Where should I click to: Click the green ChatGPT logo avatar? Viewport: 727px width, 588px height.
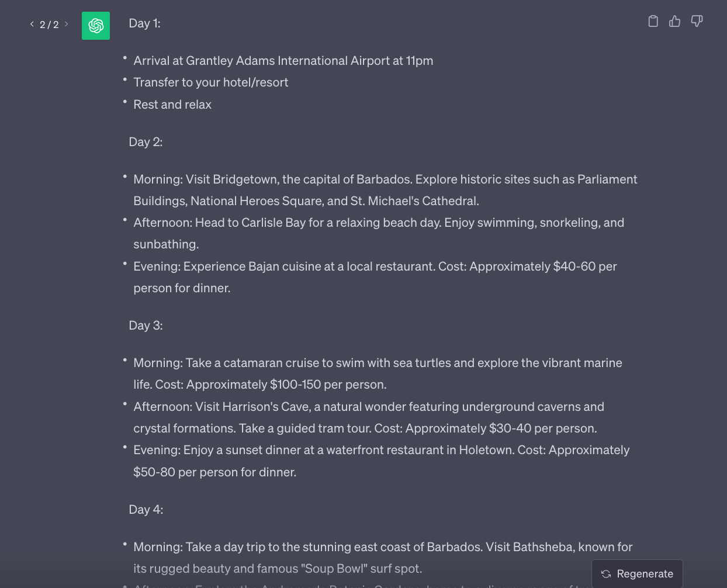coord(96,26)
